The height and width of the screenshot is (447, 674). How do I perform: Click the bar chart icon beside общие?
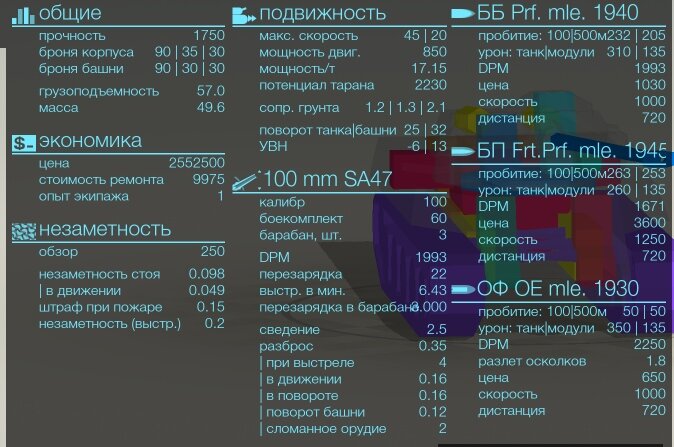(x=23, y=15)
